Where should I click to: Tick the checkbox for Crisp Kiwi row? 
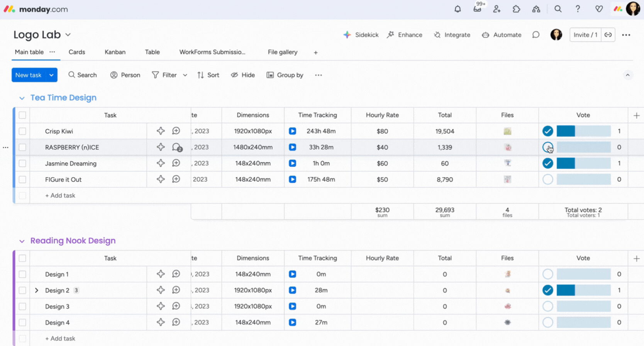click(22, 131)
